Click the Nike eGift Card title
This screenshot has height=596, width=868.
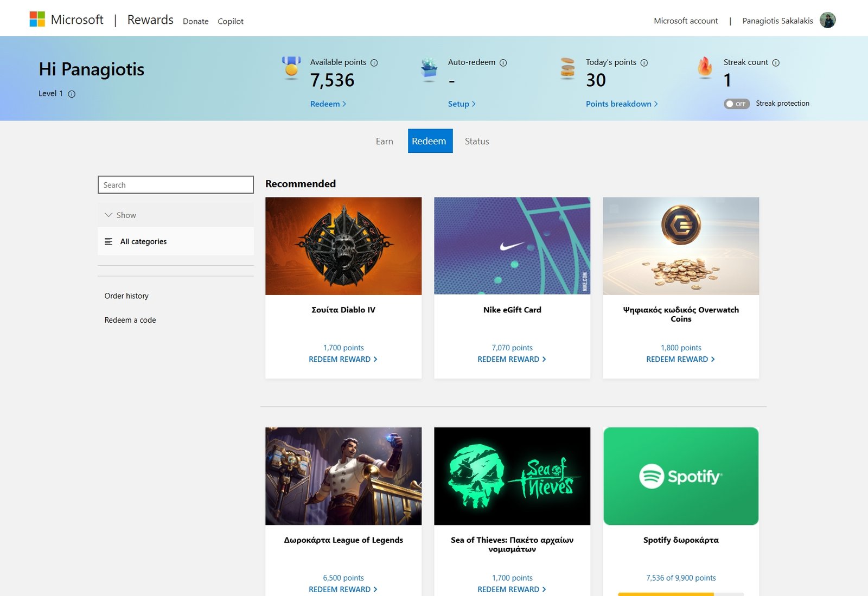point(512,310)
